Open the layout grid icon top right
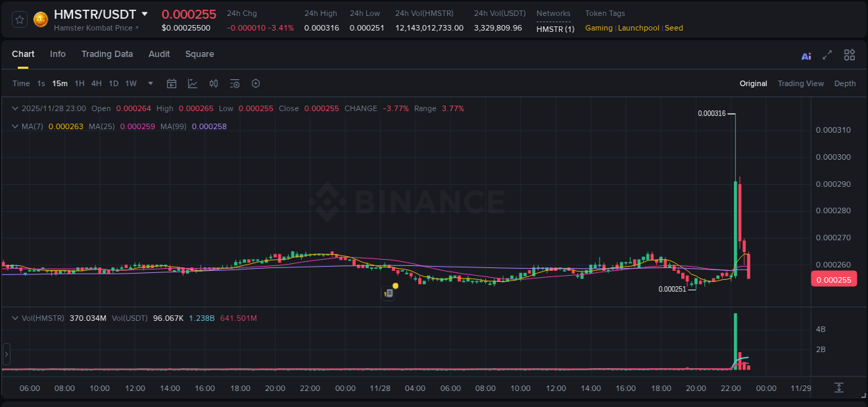The width and height of the screenshot is (868, 407). point(849,55)
